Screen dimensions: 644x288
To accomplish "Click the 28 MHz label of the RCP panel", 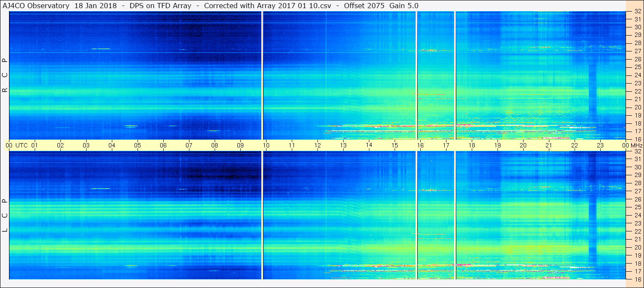I will click(x=637, y=43).
